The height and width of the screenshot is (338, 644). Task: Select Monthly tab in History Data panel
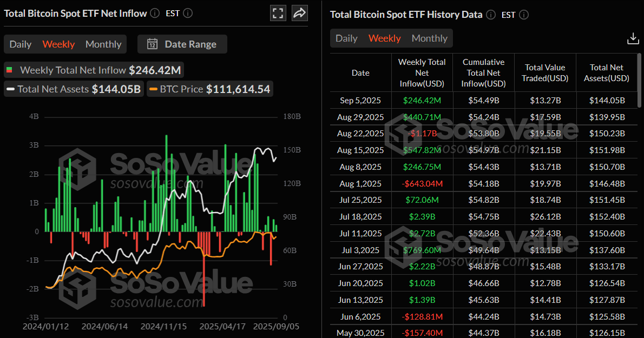click(x=429, y=38)
